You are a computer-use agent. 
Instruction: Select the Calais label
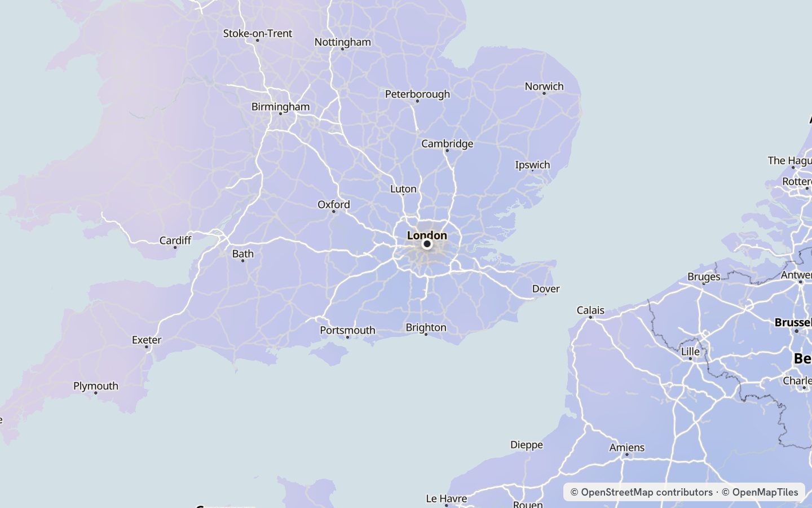click(590, 310)
